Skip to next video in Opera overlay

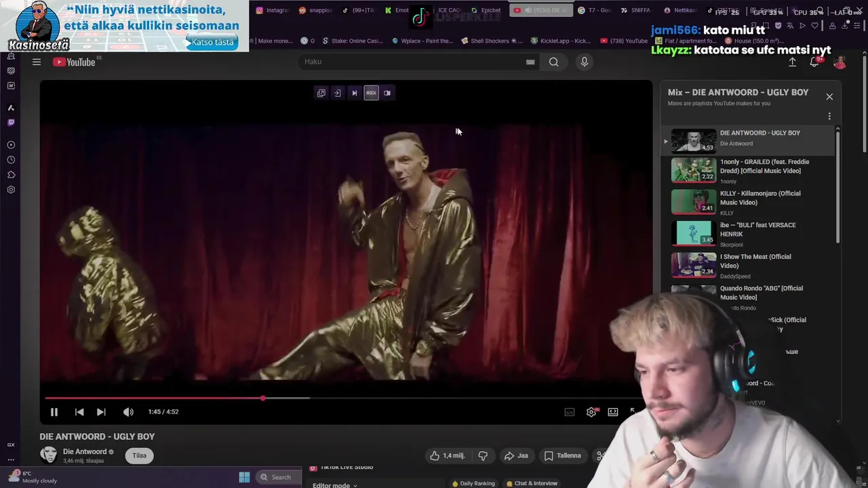(x=354, y=93)
